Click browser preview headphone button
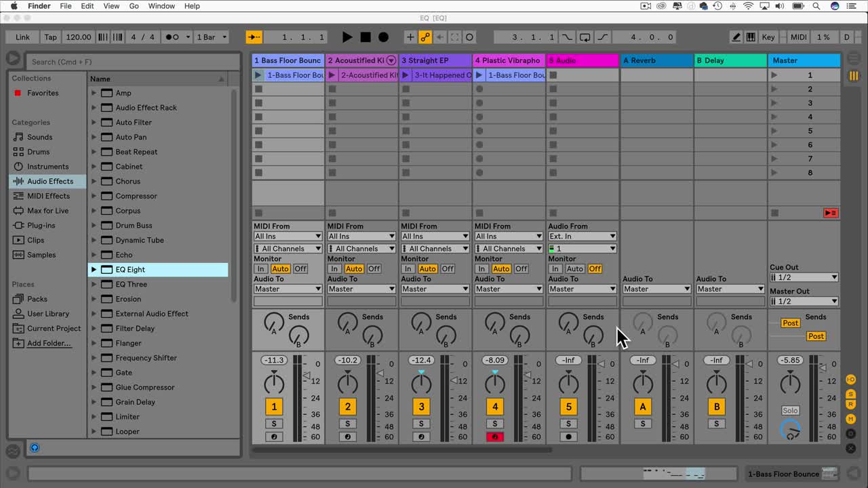 click(35, 448)
